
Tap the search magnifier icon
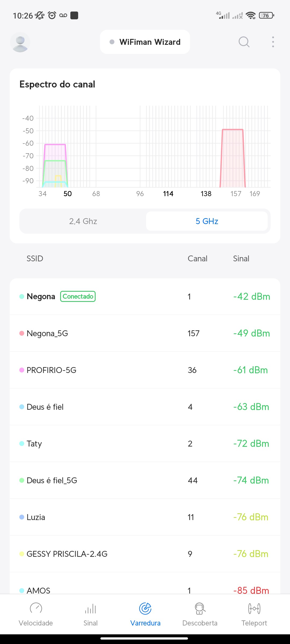(244, 42)
